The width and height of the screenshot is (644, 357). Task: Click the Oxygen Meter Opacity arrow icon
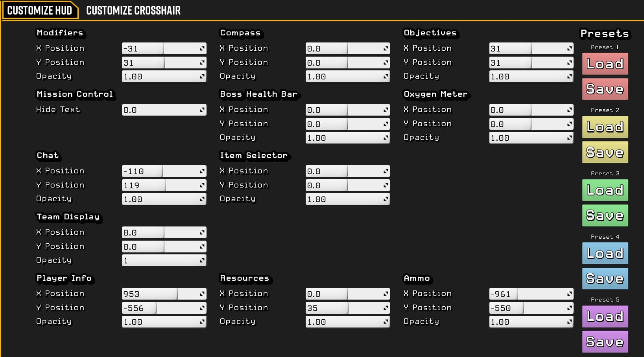(570, 138)
